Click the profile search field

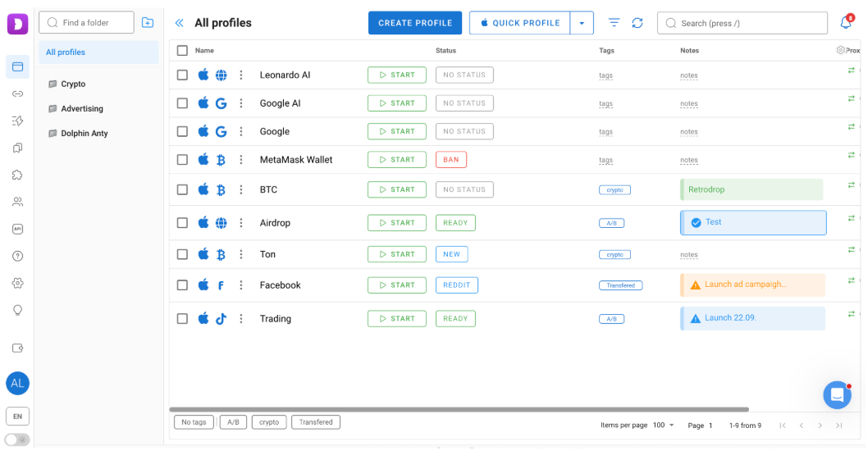742,23
